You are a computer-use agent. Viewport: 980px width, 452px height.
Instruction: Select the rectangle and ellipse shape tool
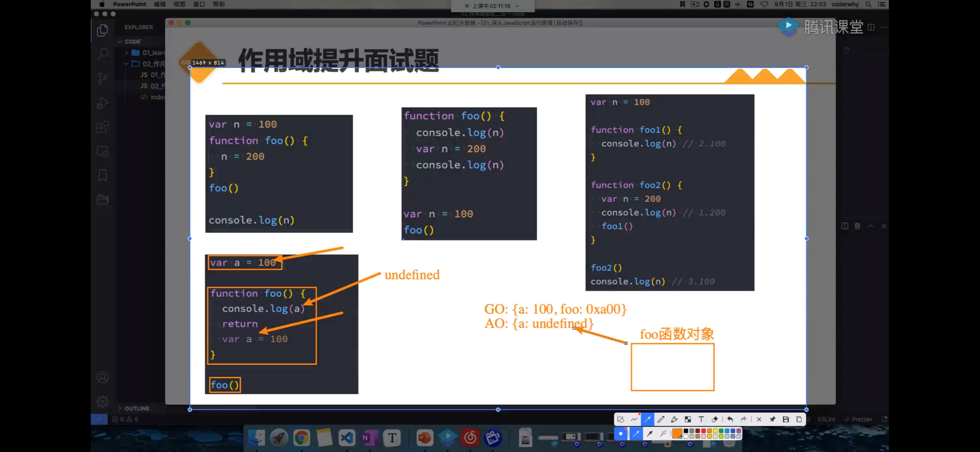[x=620, y=419]
